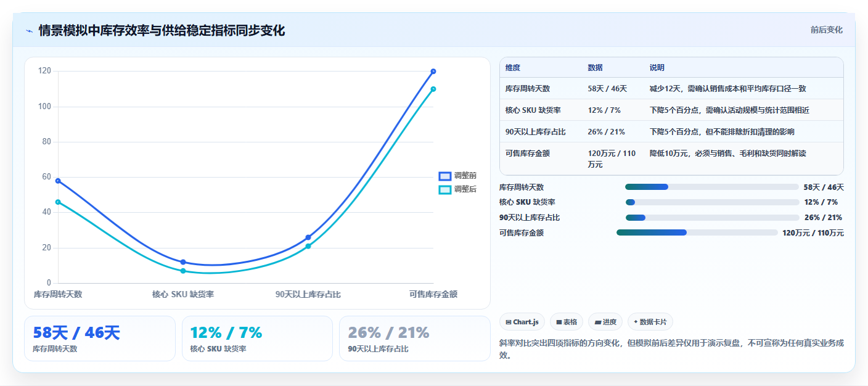Select the 表格 tag chip
868x386 pixels.
[567, 322]
